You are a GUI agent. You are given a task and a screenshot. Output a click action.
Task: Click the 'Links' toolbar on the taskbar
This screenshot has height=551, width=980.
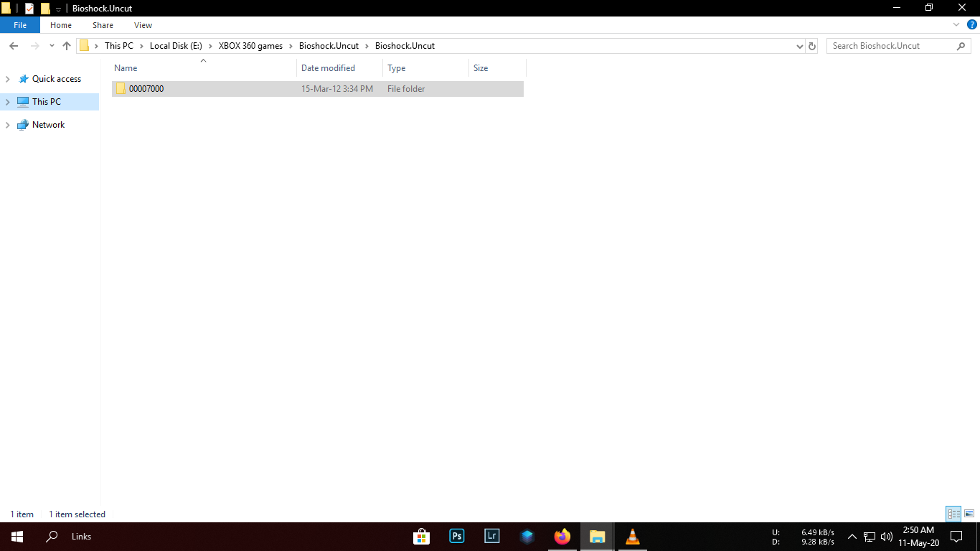click(x=82, y=537)
